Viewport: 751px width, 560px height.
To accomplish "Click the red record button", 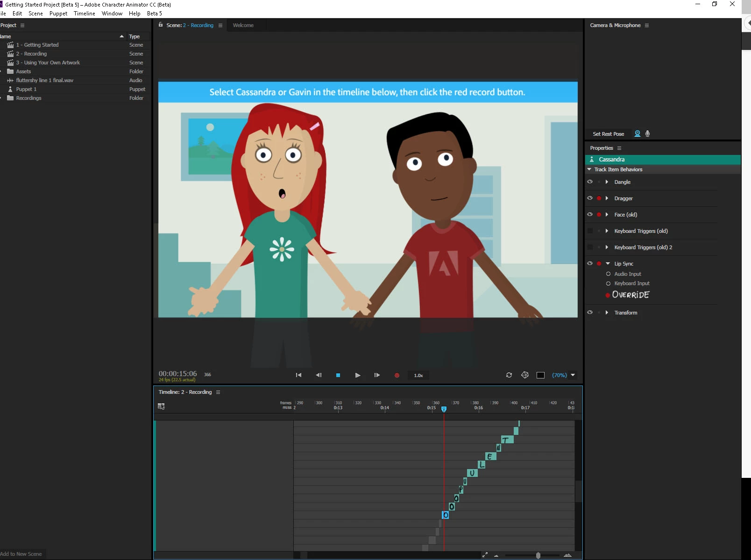I will [397, 375].
